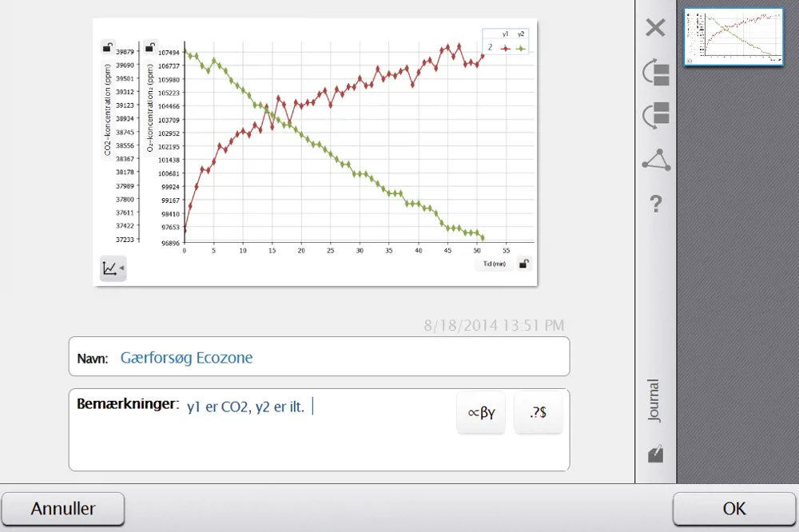Image resolution: width=799 pixels, height=532 pixels.
Task: Open the symbols keyboard .?$
Action: [x=539, y=412]
